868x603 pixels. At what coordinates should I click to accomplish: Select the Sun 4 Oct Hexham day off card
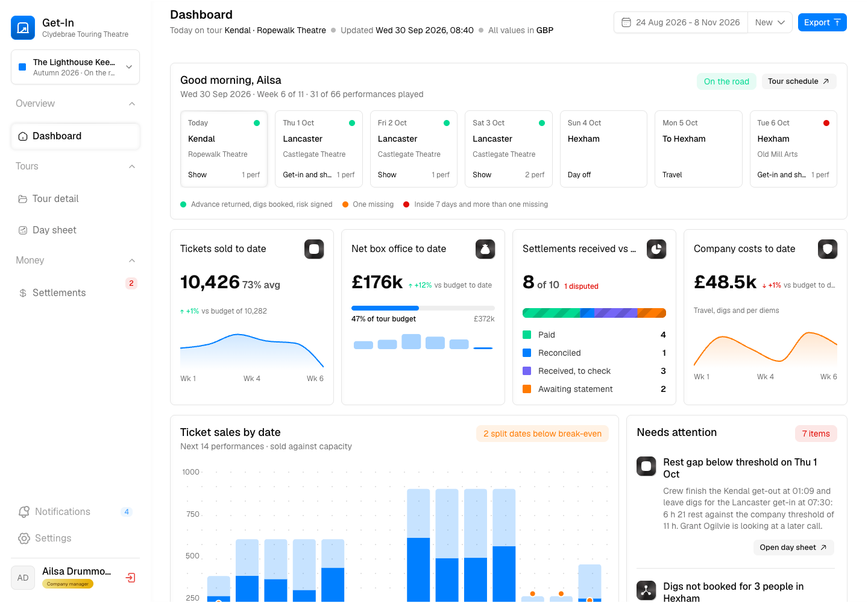pyautogui.click(x=603, y=149)
